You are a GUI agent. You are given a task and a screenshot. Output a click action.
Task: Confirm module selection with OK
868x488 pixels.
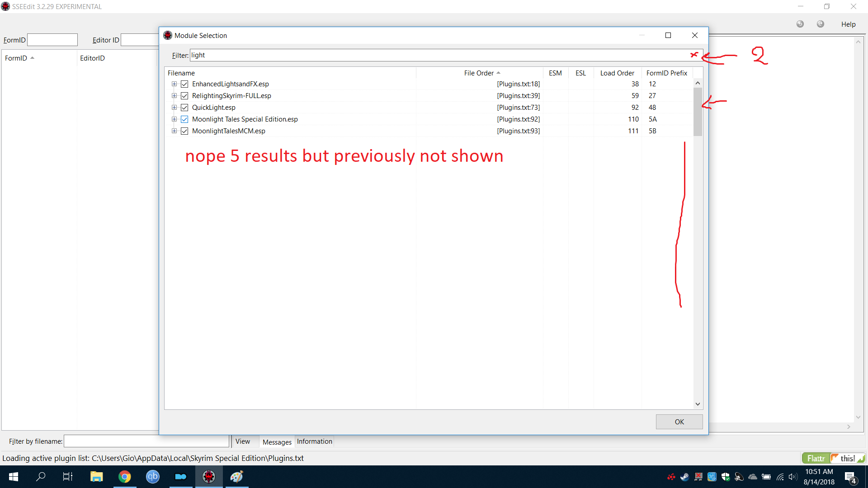679,422
